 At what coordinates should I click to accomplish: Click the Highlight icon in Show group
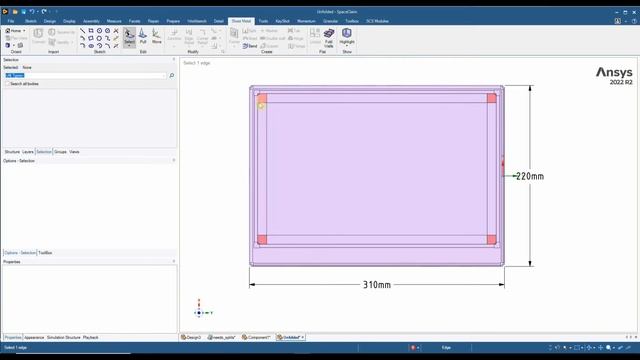click(x=347, y=36)
